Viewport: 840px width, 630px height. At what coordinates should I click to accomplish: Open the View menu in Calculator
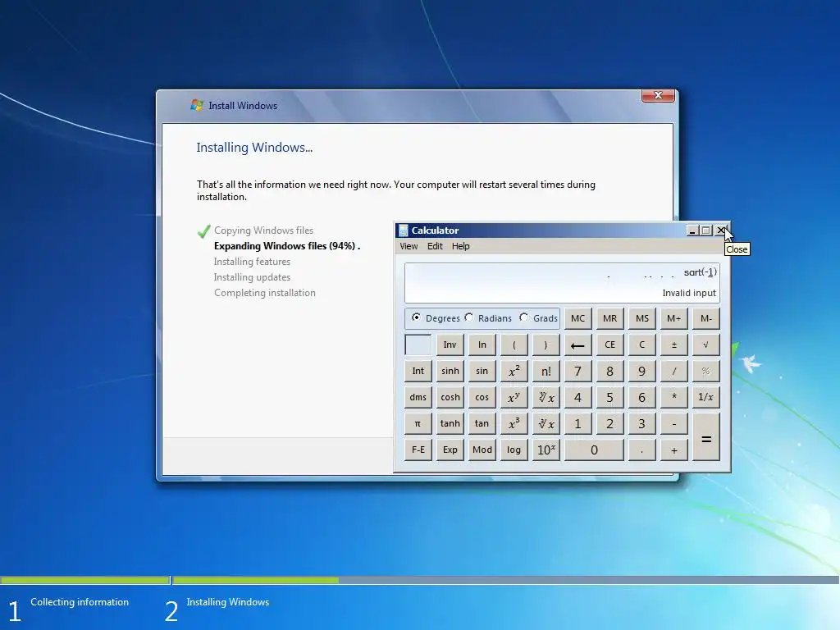[409, 246]
